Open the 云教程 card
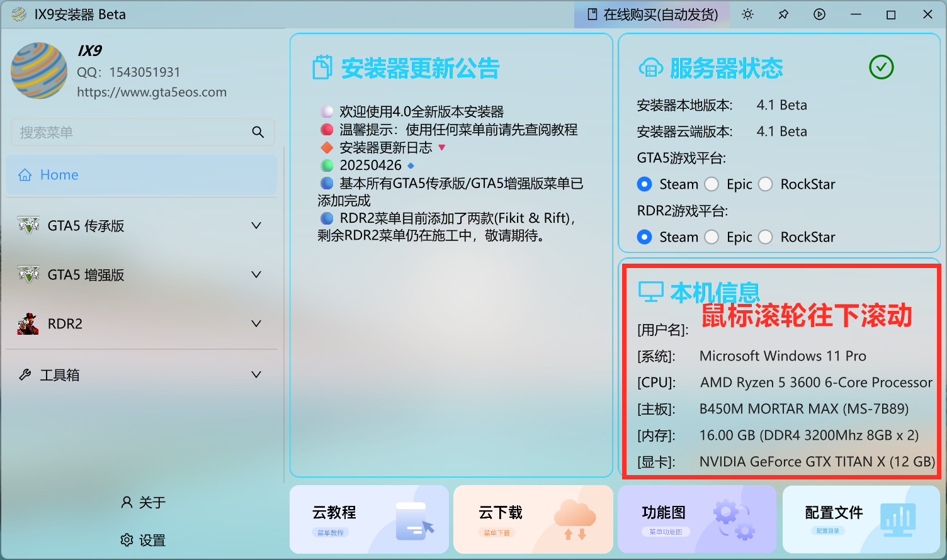The height and width of the screenshot is (560, 947). pos(370,519)
